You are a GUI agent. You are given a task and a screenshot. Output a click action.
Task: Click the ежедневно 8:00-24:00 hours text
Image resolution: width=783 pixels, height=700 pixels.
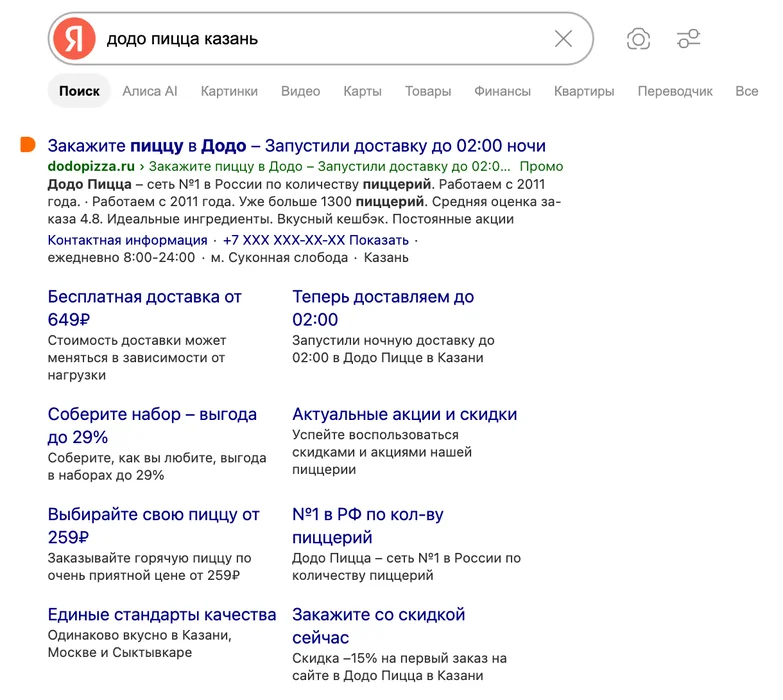(121, 258)
